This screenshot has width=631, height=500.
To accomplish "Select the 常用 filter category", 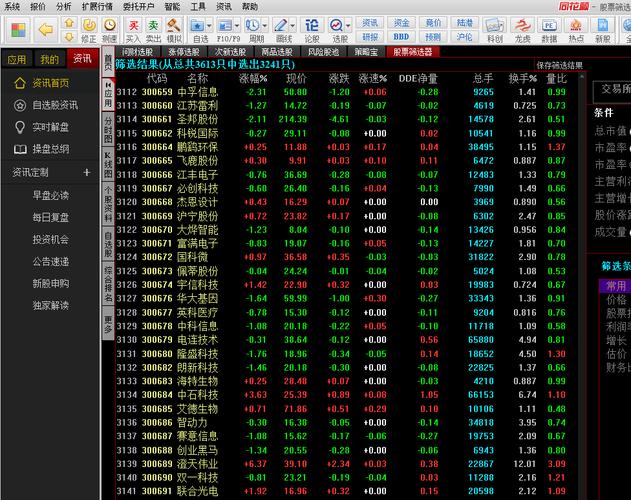I will click(x=616, y=286).
